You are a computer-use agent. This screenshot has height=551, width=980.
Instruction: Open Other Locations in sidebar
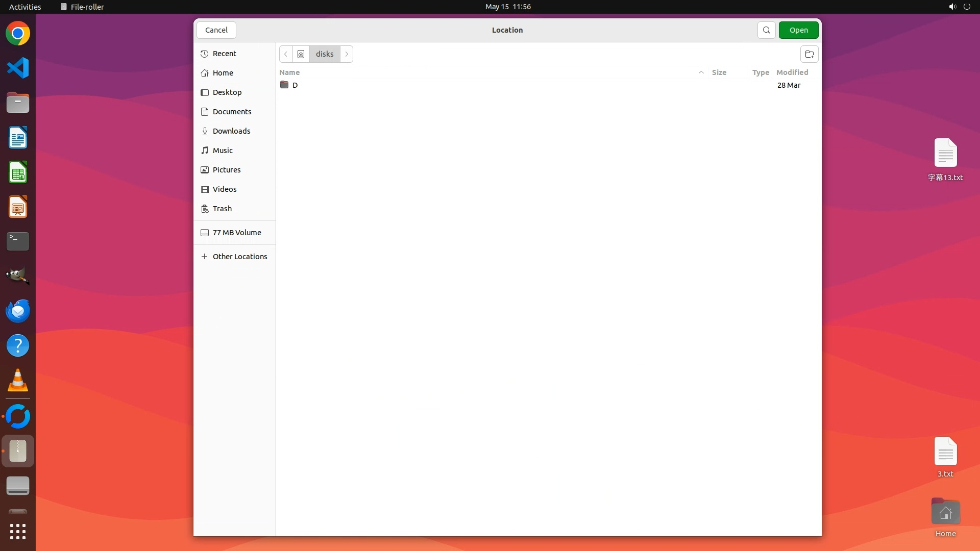(239, 257)
